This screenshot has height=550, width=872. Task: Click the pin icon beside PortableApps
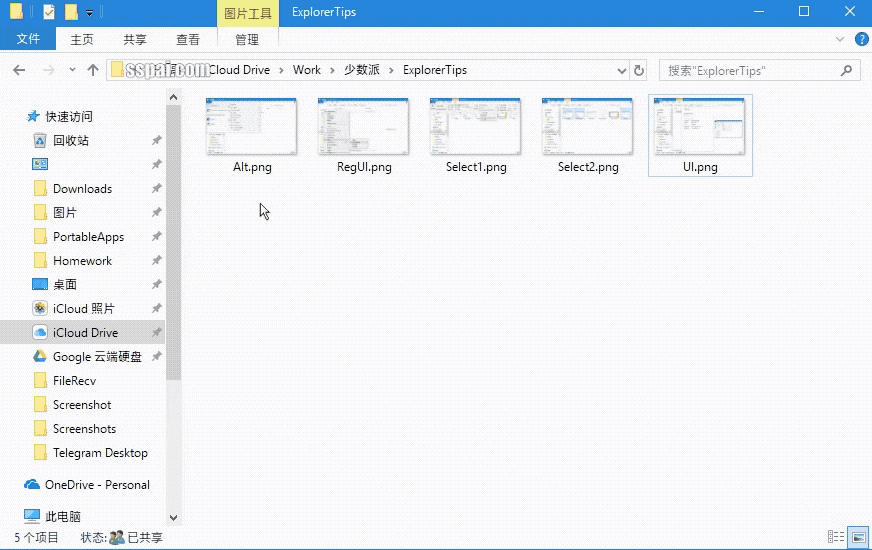[x=157, y=236]
